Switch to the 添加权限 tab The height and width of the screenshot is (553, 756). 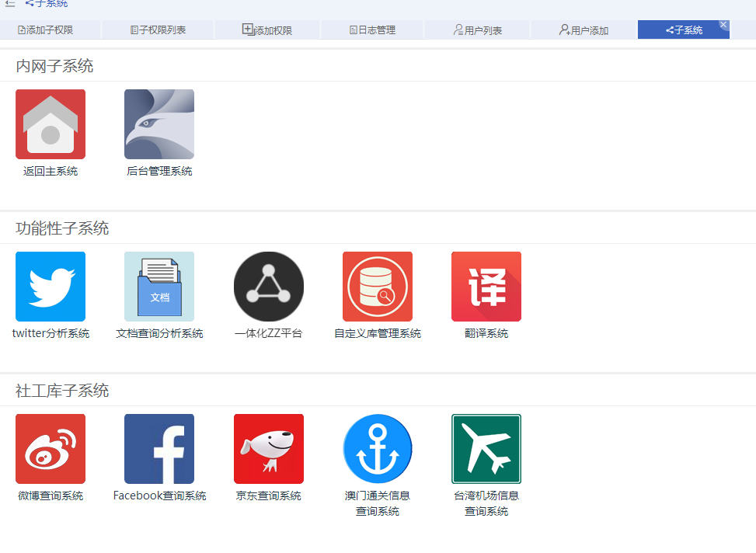[267, 30]
